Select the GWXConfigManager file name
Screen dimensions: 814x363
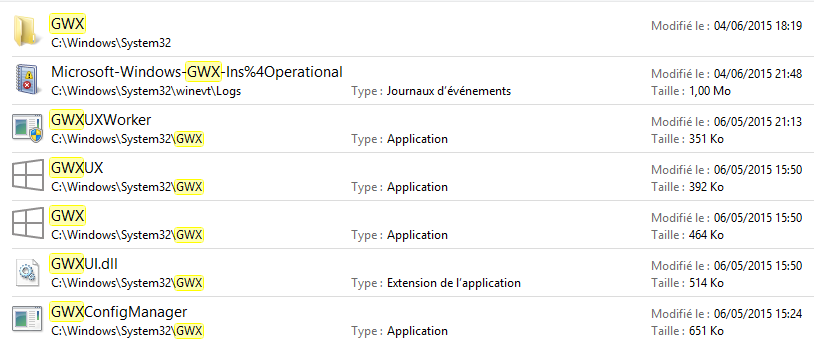click(118, 312)
